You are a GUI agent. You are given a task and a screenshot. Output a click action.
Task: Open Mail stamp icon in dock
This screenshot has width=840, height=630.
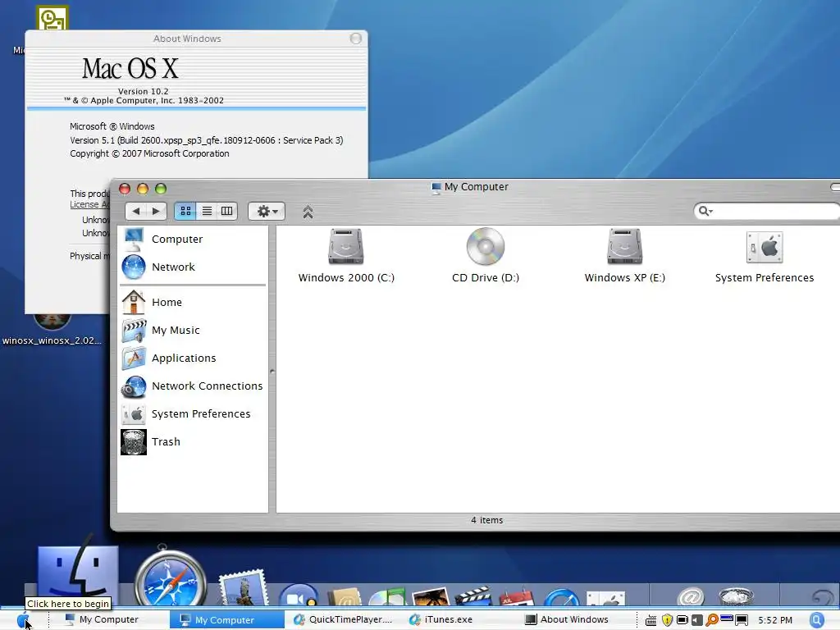click(244, 588)
